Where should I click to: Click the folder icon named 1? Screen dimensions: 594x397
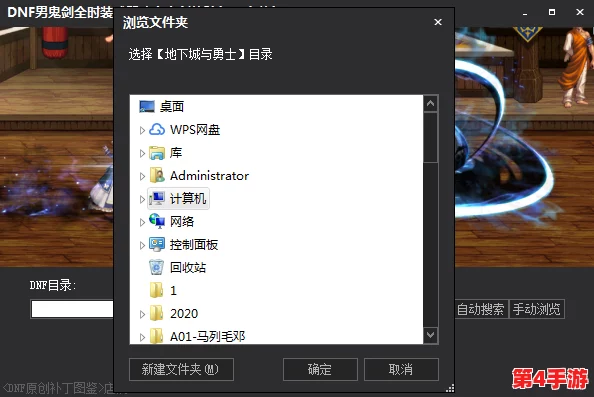click(x=156, y=291)
